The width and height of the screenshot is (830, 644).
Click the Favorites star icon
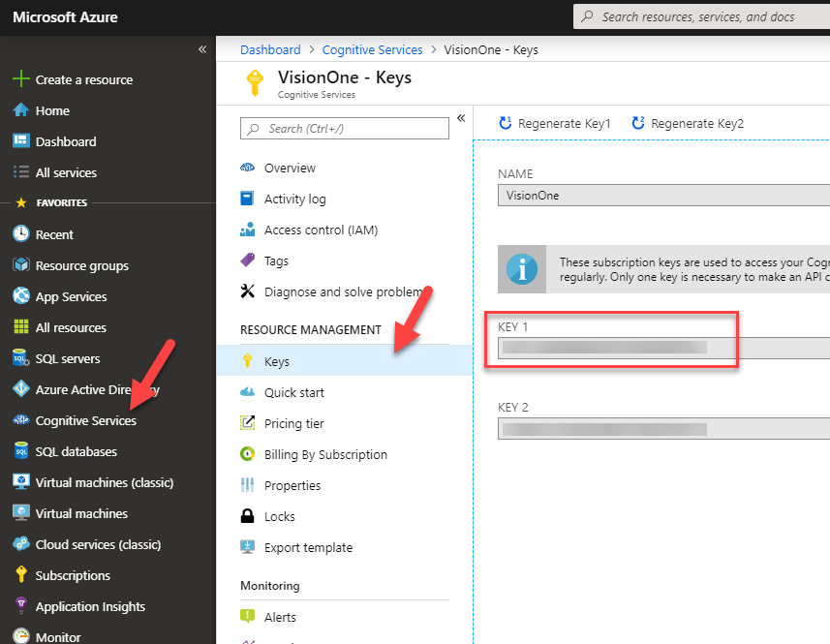pos(21,202)
